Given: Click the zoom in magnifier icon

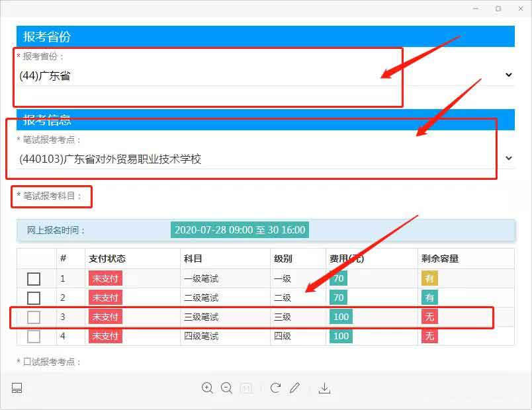Looking at the screenshot, I should click(207, 388).
